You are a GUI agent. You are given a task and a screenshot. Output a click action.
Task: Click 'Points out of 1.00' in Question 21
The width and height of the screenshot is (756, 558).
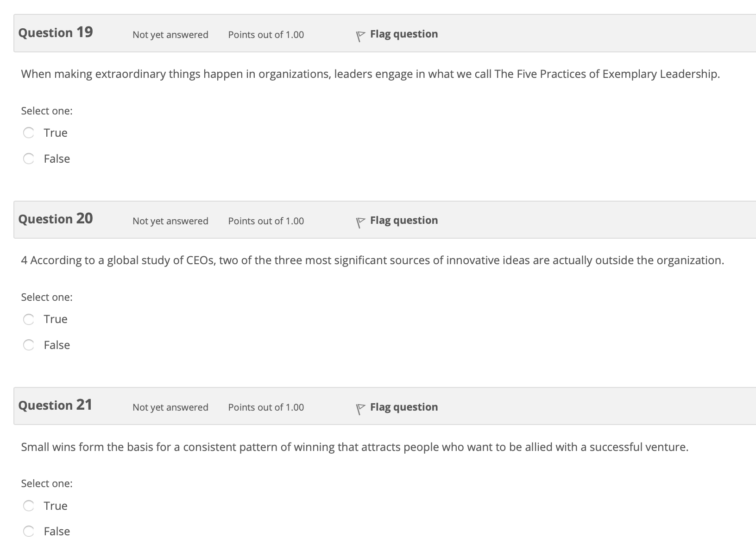pyautogui.click(x=266, y=407)
